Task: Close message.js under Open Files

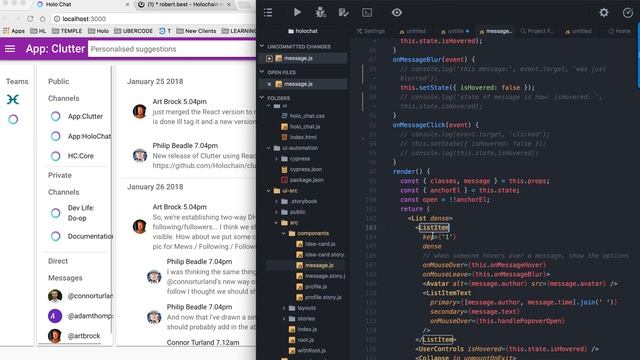Action: tap(269, 84)
